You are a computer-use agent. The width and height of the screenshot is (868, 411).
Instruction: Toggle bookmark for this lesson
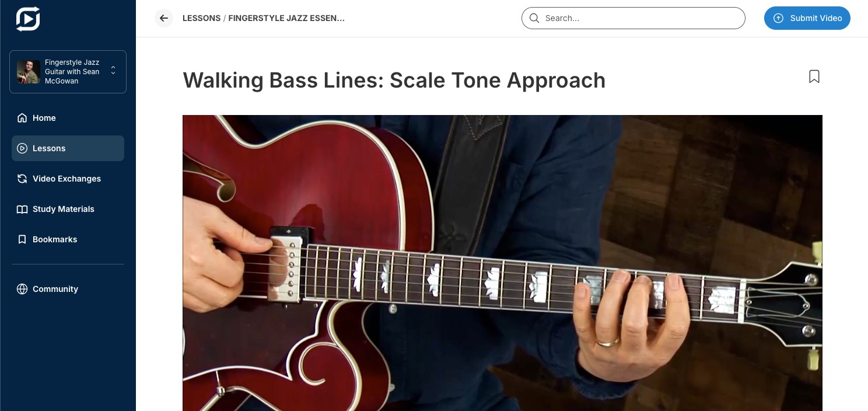click(x=814, y=76)
